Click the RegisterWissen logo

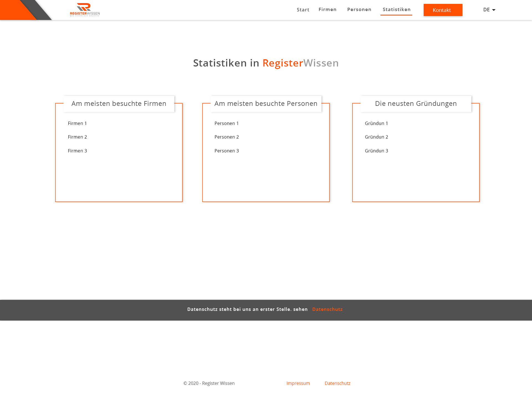point(85,10)
